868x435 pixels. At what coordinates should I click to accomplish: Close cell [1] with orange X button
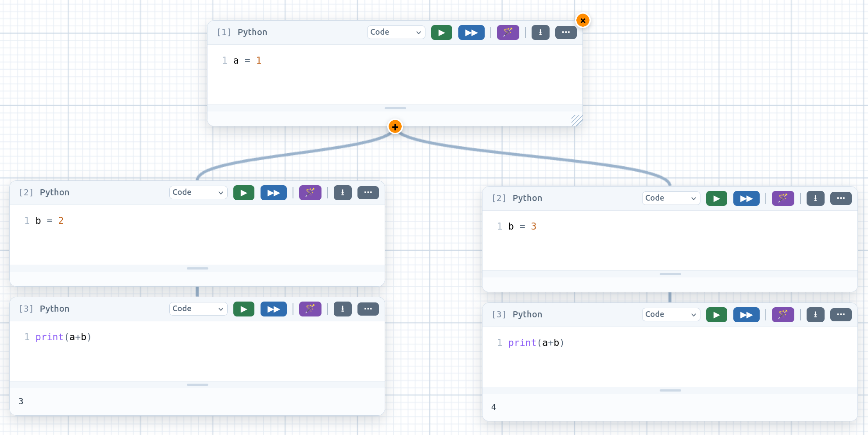[x=583, y=21]
